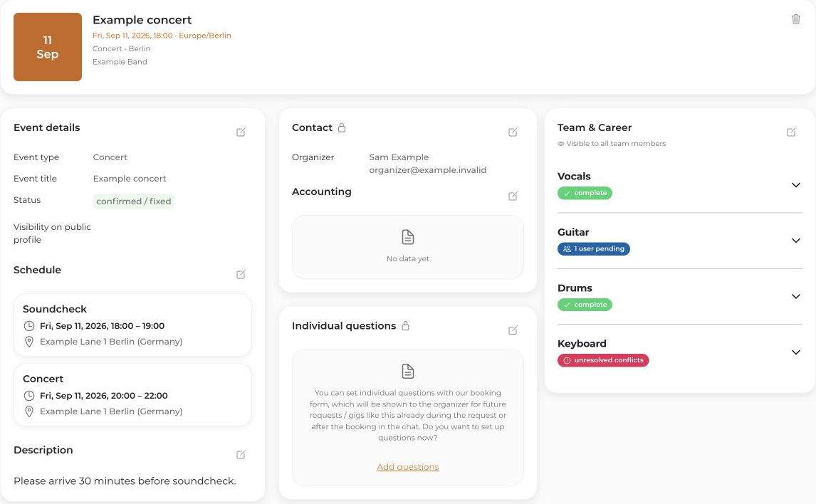Expand the Vocals role
The image size is (816, 504).
point(795,185)
